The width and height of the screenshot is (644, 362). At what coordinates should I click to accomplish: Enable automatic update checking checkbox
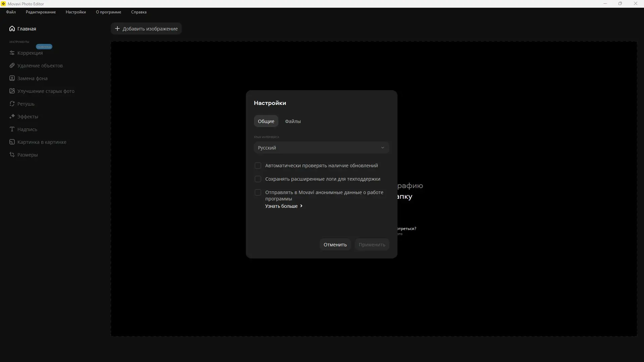coord(258,166)
